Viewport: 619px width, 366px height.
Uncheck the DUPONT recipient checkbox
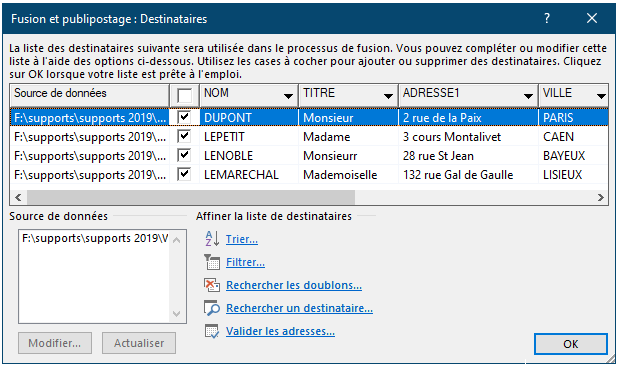click(184, 117)
